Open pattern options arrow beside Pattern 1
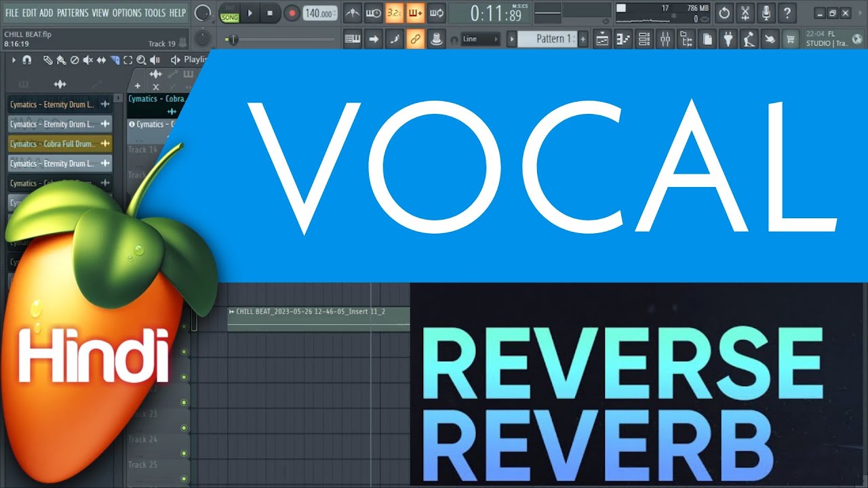The height and width of the screenshot is (488, 868). pos(512,39)
